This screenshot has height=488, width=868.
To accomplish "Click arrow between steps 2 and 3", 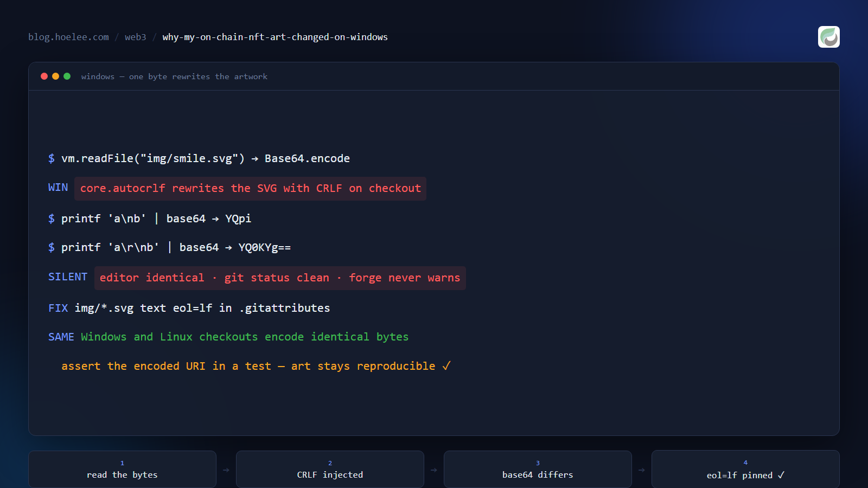I will coord(433,470).
